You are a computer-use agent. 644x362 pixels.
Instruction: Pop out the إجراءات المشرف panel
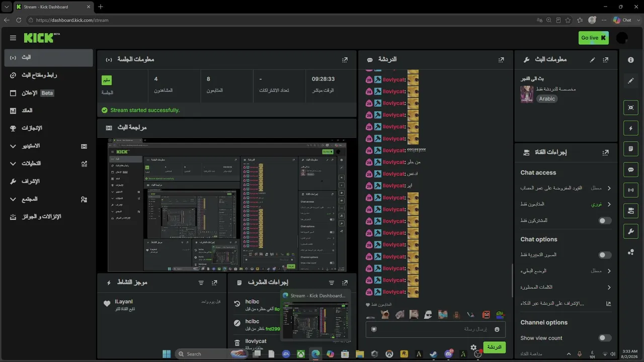(x=345, y=283)
